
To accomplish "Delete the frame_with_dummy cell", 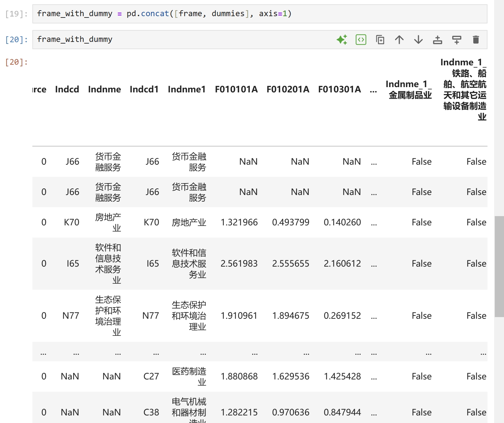I will [x=476, y=40].
